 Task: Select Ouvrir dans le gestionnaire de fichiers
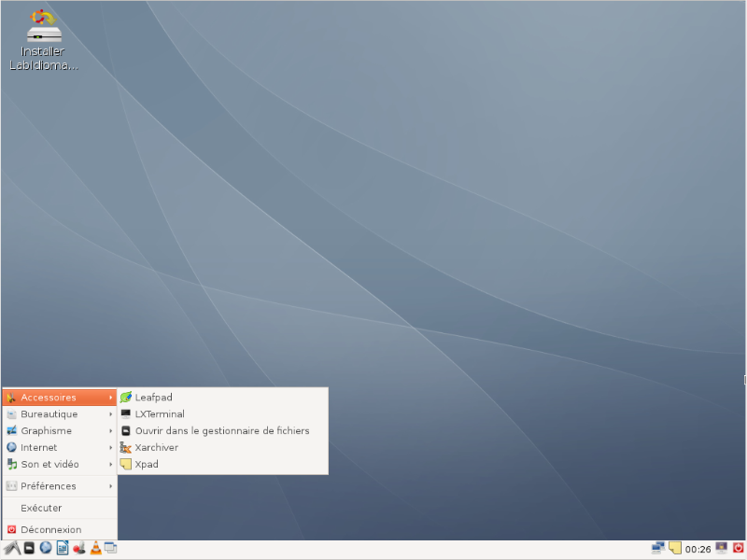tap(221, 431)
